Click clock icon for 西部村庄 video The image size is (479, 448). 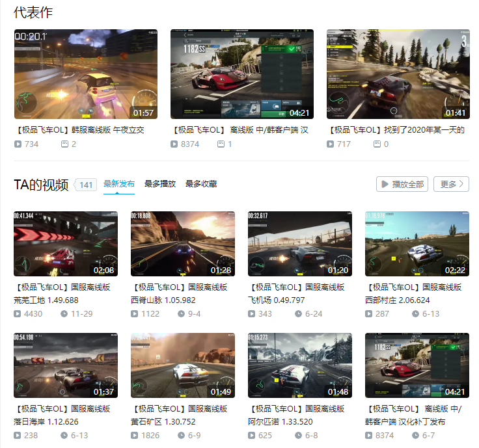tap(416, 313)
